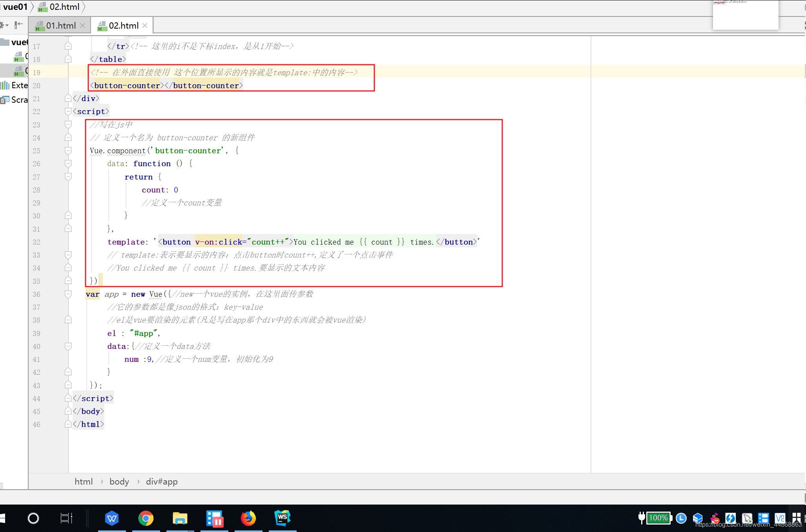Collapse the script tag fold at line 22
This screenshot has height=532, width=806.
click(x=68, y=112)
